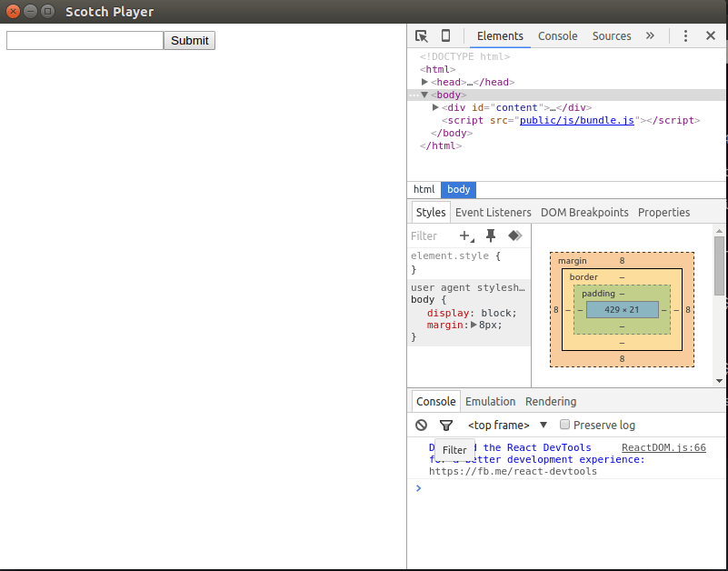Image resolution: width=728 pixels, height=571 pixels.
Task: Click the border label in box model
Action: click(583, 277)
